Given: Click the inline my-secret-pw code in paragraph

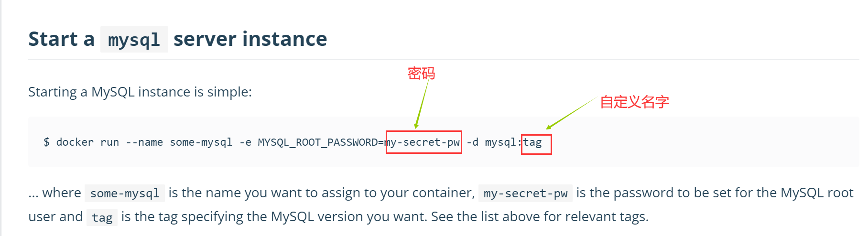Looking at the screenshot, I should pos(525,193).
